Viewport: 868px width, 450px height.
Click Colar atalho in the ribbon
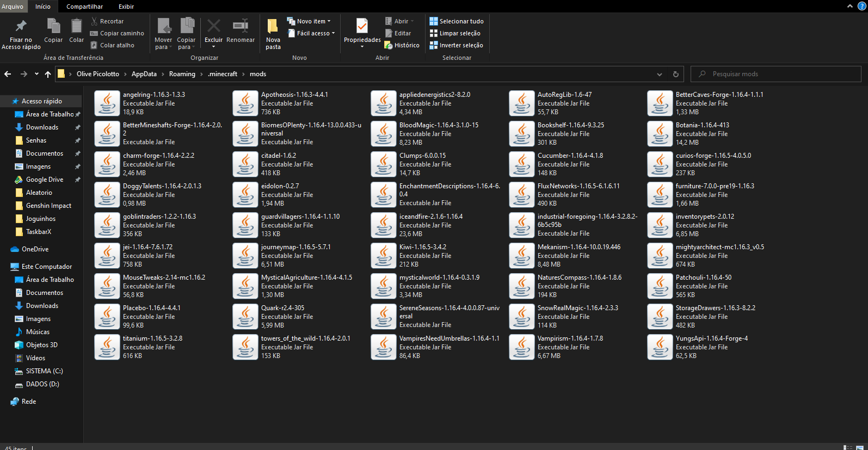(112, 45)
